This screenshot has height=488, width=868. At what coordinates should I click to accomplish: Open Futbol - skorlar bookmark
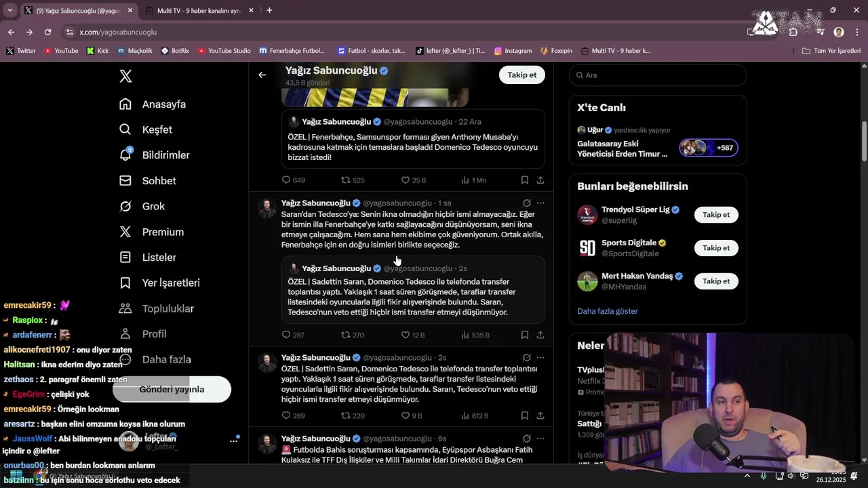click(370, 51)
